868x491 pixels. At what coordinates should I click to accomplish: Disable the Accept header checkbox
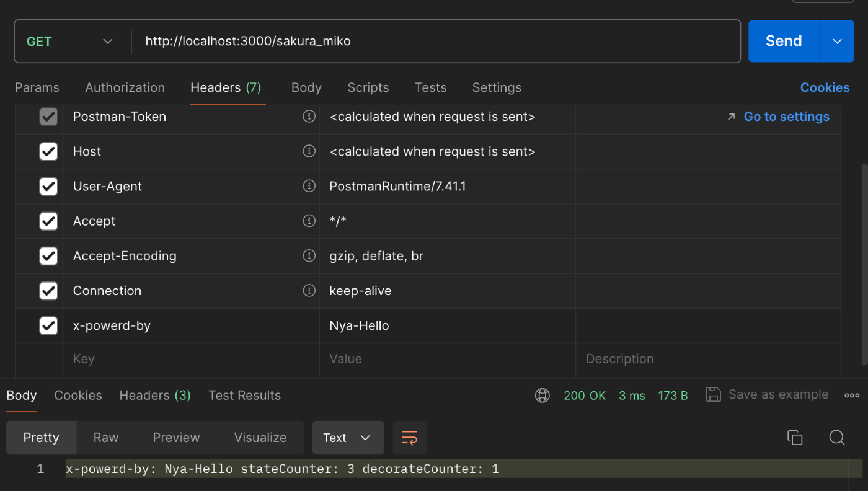48,221
